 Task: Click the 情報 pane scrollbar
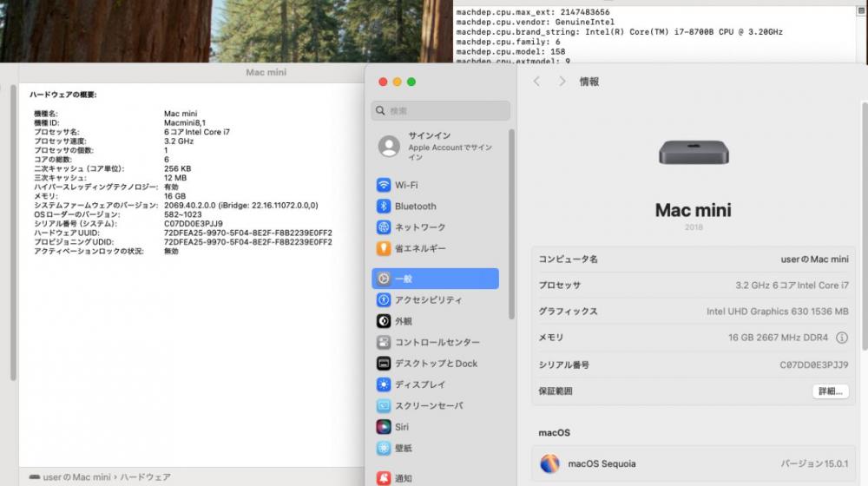[865, 226]
